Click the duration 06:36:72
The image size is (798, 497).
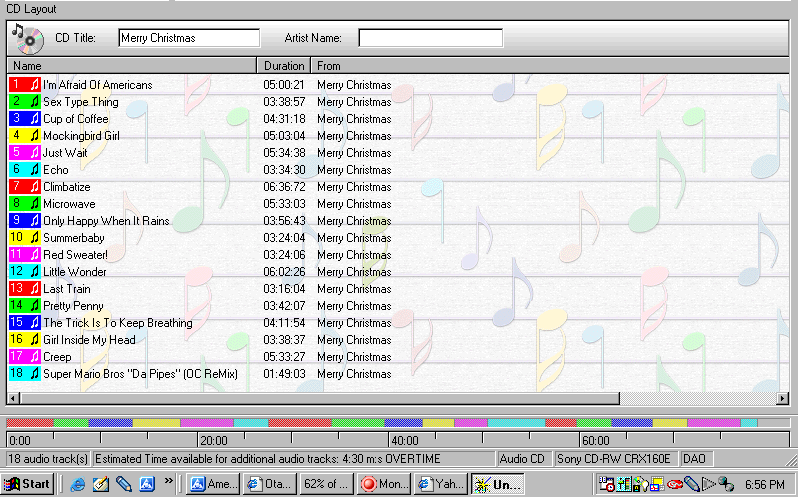click(x=284, y=187)
